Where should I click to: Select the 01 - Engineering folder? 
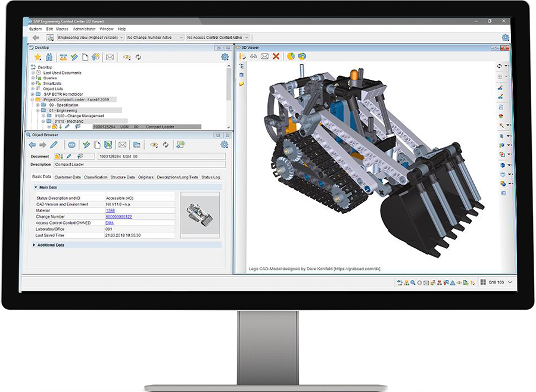63,110
